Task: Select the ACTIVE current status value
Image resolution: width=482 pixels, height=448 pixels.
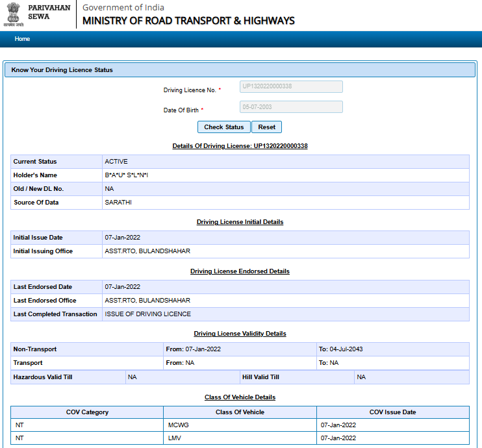Action: (116, 162)
